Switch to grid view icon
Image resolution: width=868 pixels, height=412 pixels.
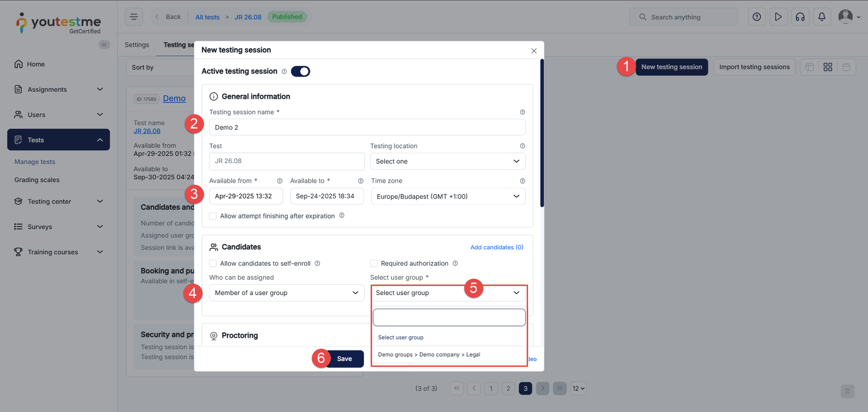click(x=828, y=67)
